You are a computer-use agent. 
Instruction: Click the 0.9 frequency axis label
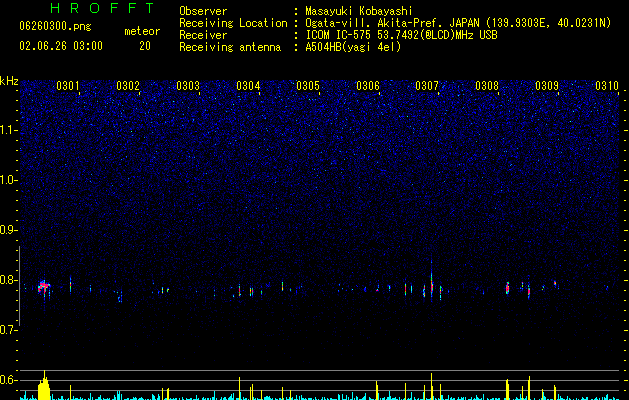(9, 230)
